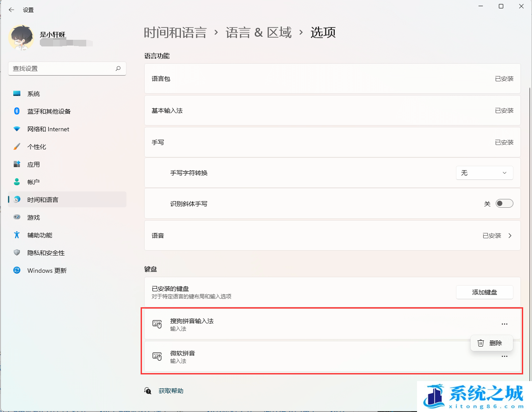Select the Accounts person icon
This screenshot has height=412, width=532.
click(x=16, y=181)
